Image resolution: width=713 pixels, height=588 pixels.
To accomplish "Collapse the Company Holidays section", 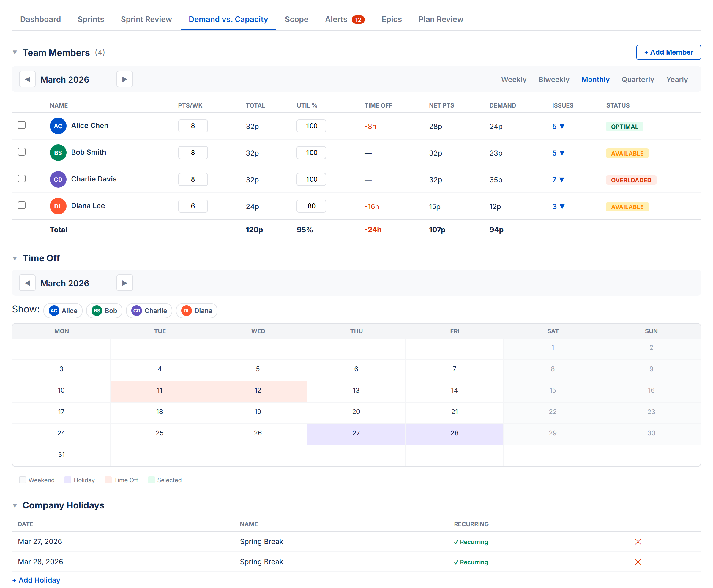I will pyautogui.click(x=15, y=505).
